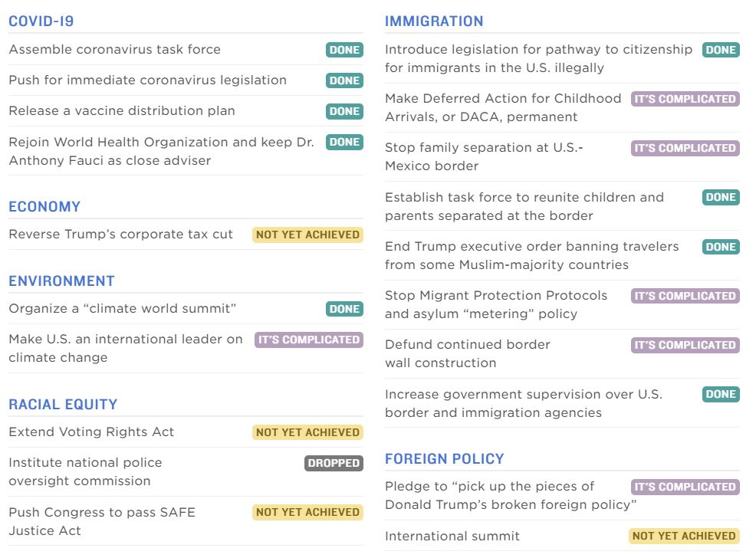Open the ENVIRONMENT section heading

click(x=61, y=281)
